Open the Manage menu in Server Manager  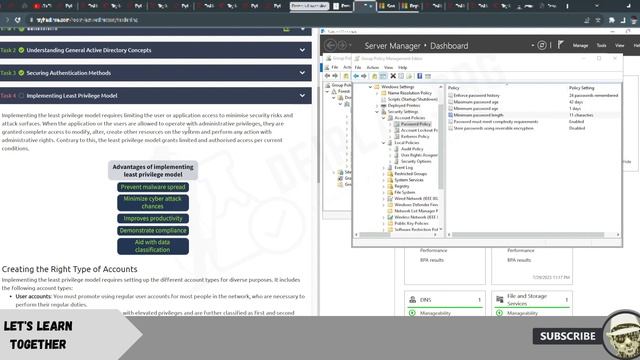click(x=580, y=46)
